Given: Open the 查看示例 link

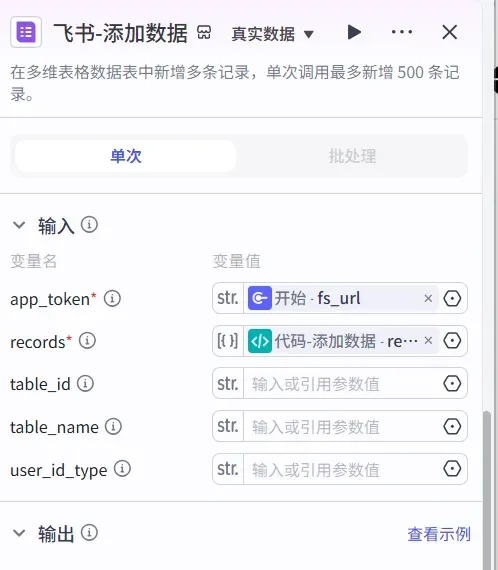Looking at the screenshot, I should click(439, 534).
